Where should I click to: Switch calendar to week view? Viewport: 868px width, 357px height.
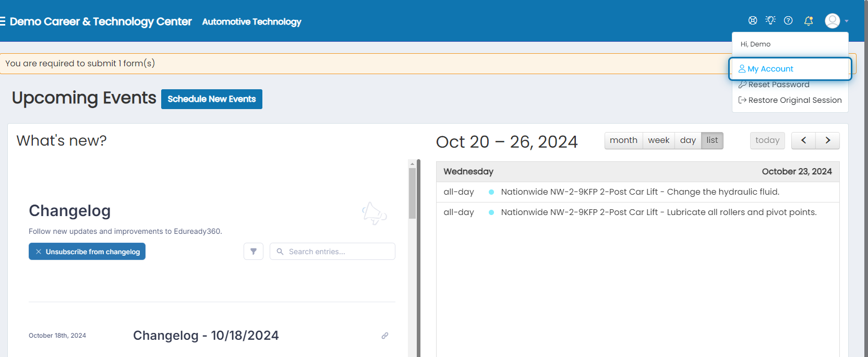coord(659,140)
